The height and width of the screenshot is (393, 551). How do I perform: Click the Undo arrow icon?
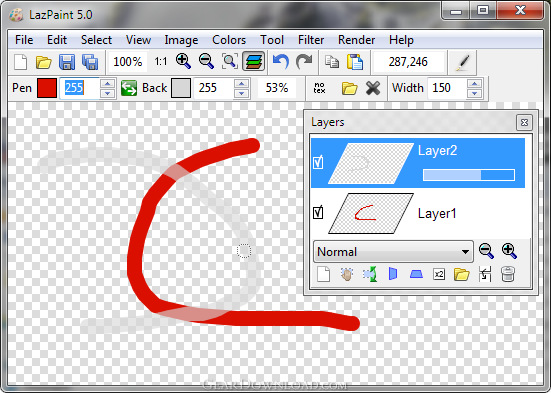[x=281, y=62]
